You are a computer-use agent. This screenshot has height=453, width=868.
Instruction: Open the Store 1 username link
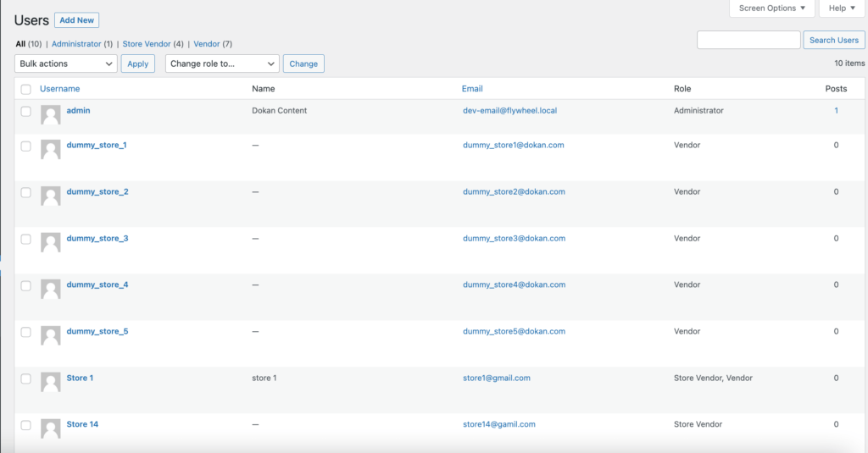point(80,378)
